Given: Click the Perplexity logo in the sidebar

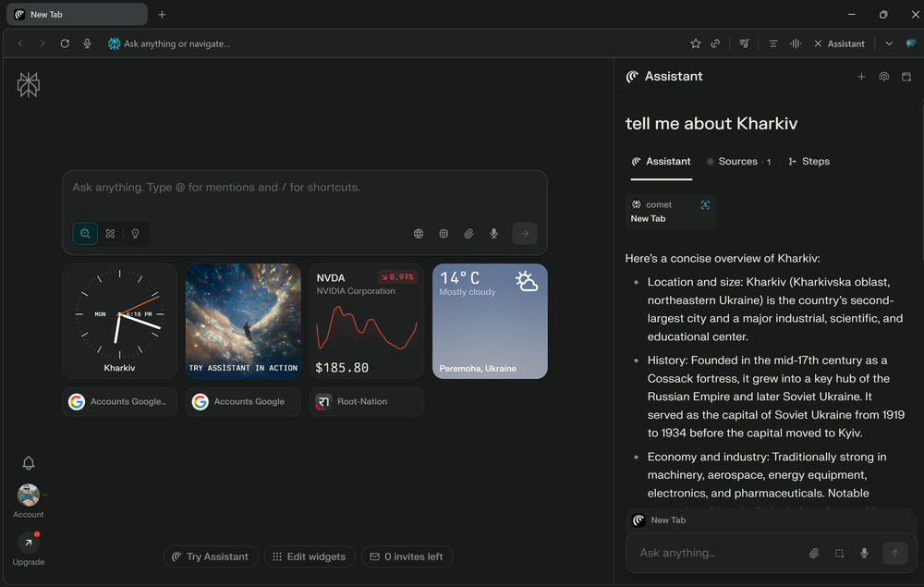Looking at the screenshot, I should tap(29, 85).
